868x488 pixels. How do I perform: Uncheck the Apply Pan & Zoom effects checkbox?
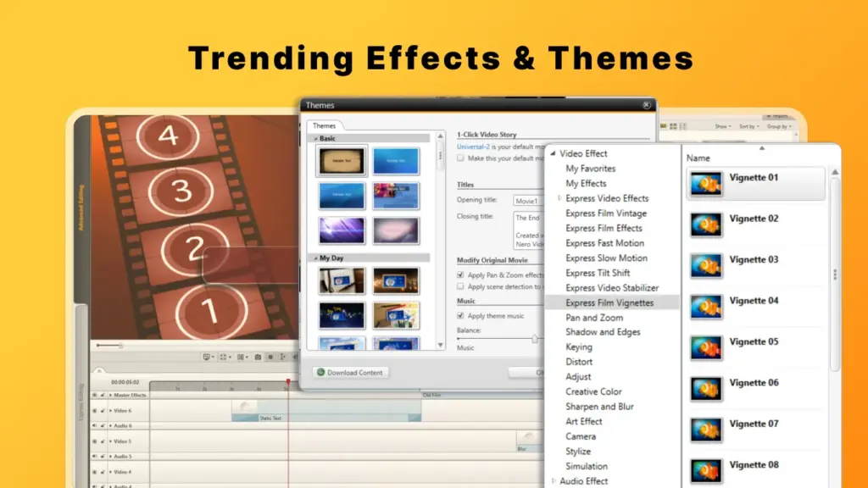click(x=459, y=276)
